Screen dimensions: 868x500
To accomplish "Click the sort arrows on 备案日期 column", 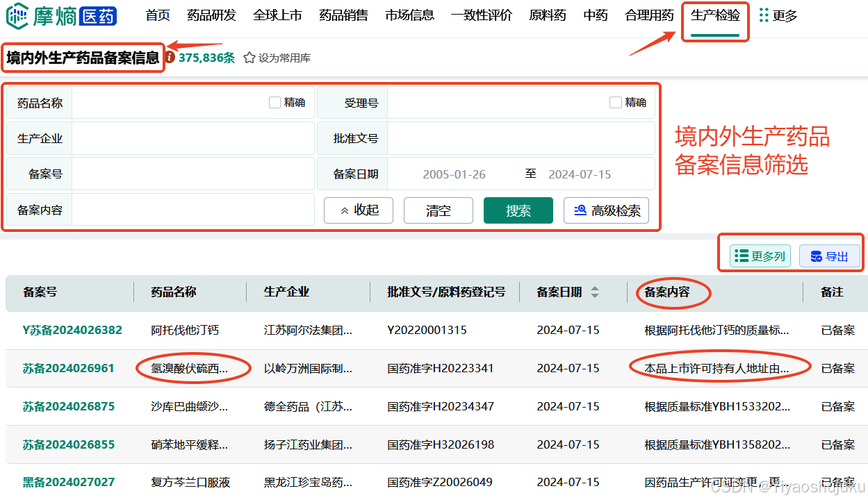I will [595, 292].
